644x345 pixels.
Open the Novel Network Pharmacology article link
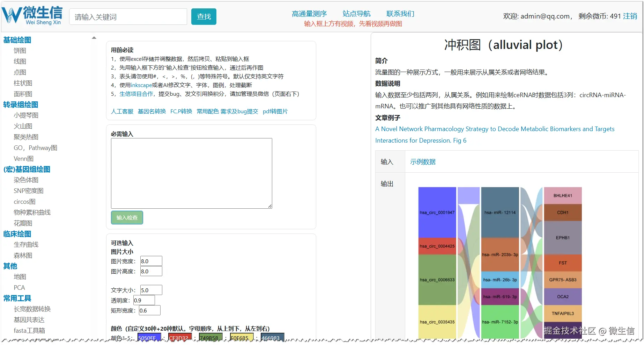click(x=495, y=135)
